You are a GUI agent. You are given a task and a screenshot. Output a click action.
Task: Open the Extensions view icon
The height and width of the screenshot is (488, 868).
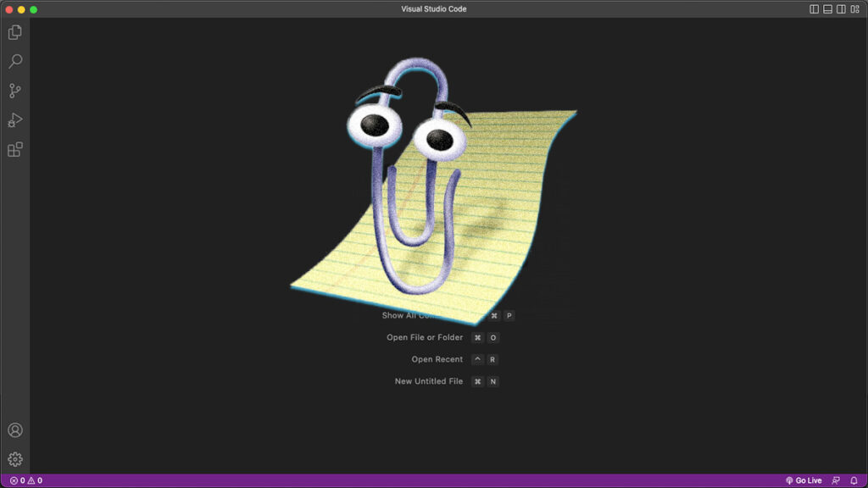tap(14, 149)
